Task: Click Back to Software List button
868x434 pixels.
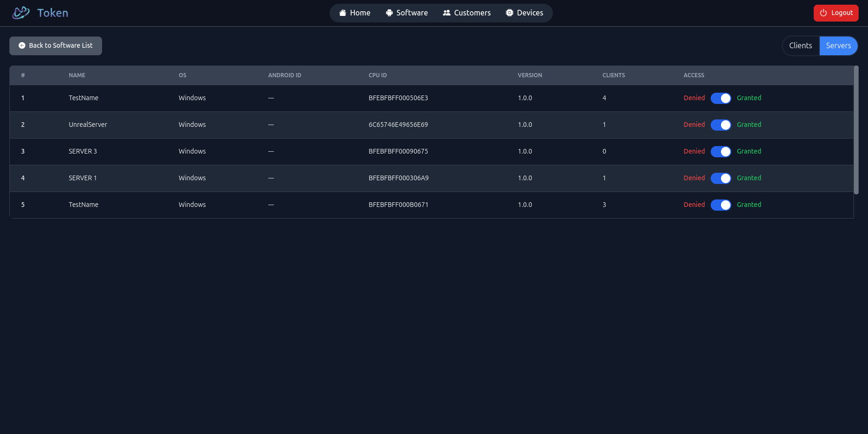Action: (56, 46)
